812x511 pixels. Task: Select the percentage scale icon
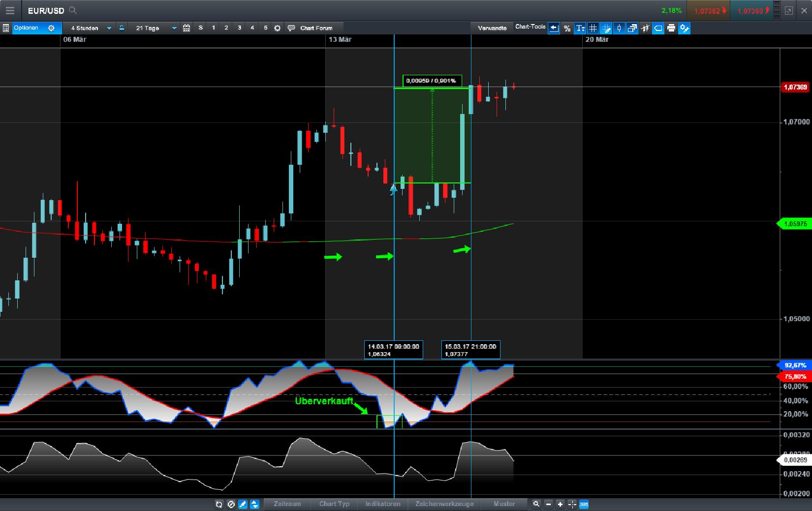567,28
